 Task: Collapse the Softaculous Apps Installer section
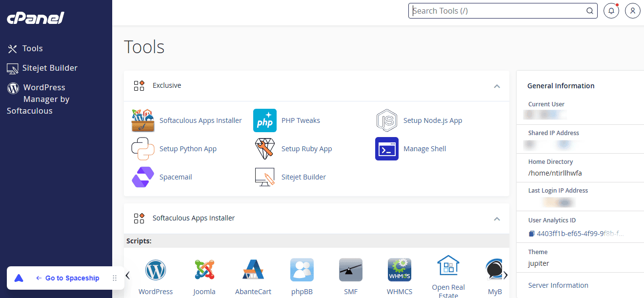point(497,219)
